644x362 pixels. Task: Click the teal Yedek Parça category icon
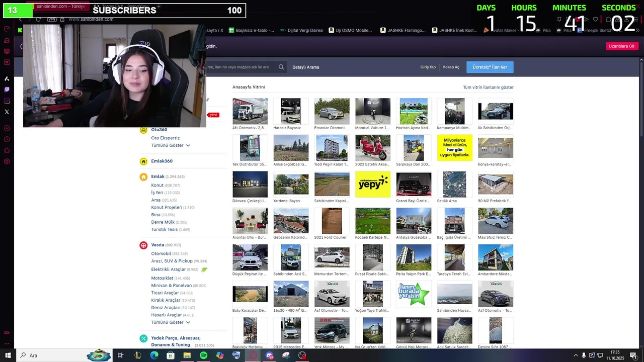143,338
